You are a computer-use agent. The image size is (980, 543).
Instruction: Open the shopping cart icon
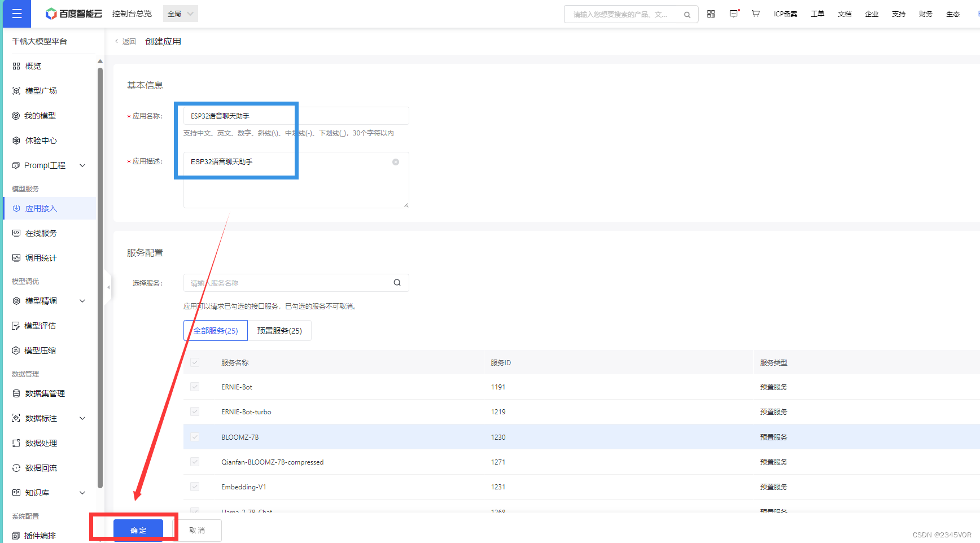pos(756,14)
